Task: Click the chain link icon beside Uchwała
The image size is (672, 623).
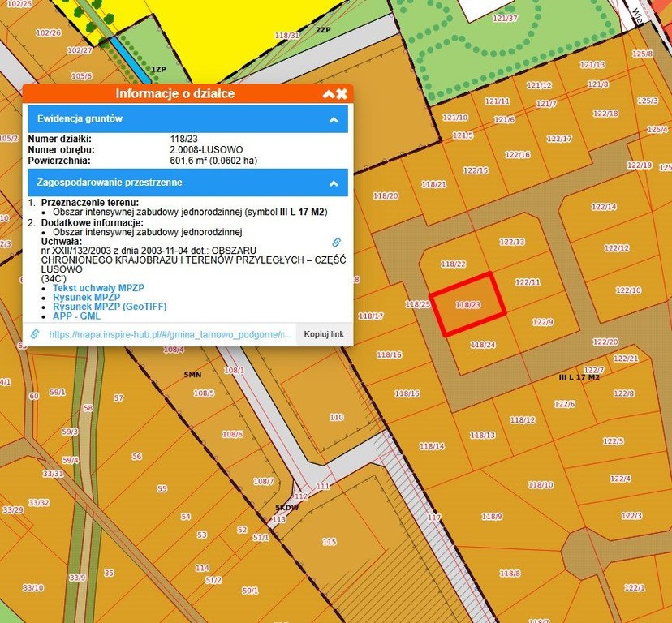Action: [337, 242]
